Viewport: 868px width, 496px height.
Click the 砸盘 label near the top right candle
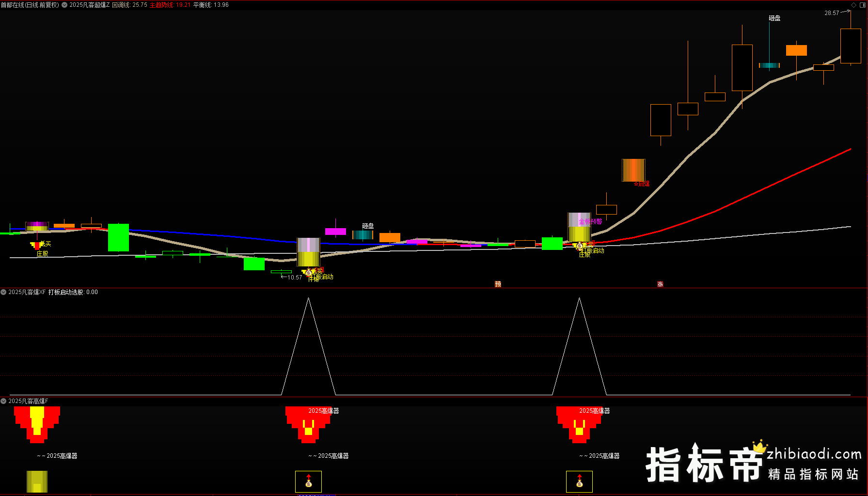tap(774, 18)
